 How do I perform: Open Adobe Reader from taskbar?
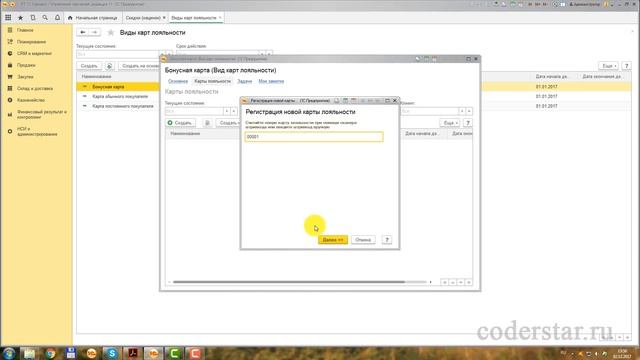pos(133,353)
